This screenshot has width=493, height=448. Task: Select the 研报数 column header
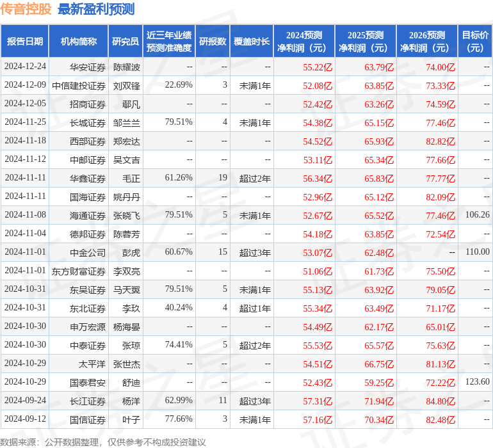pyautogui.click(x=213, y=41)
